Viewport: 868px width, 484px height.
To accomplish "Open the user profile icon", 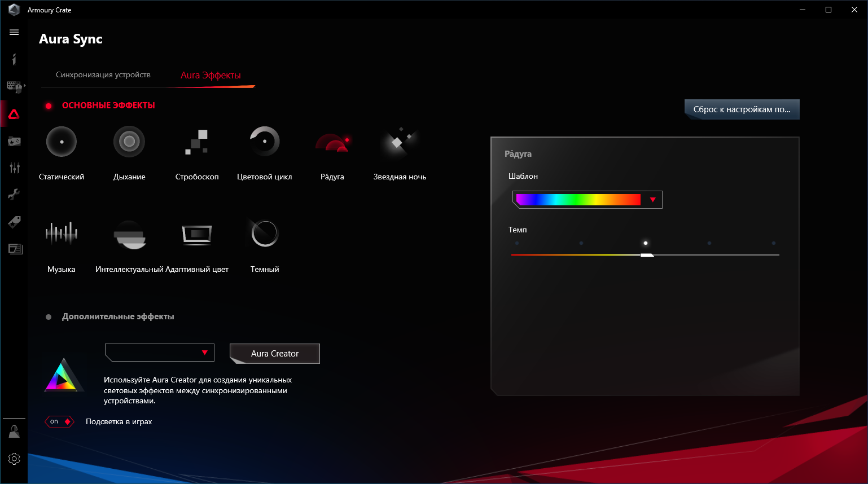I will point(14,432).
